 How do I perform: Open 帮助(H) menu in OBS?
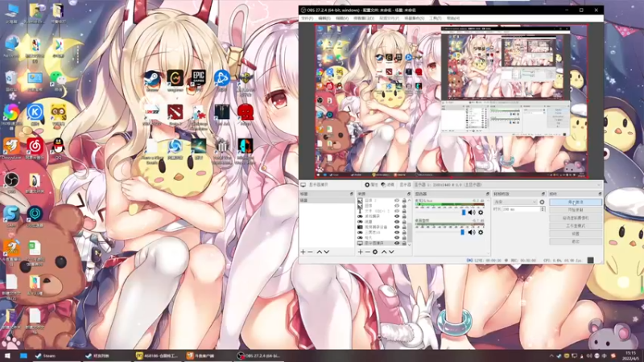click(x=453, y=19)
